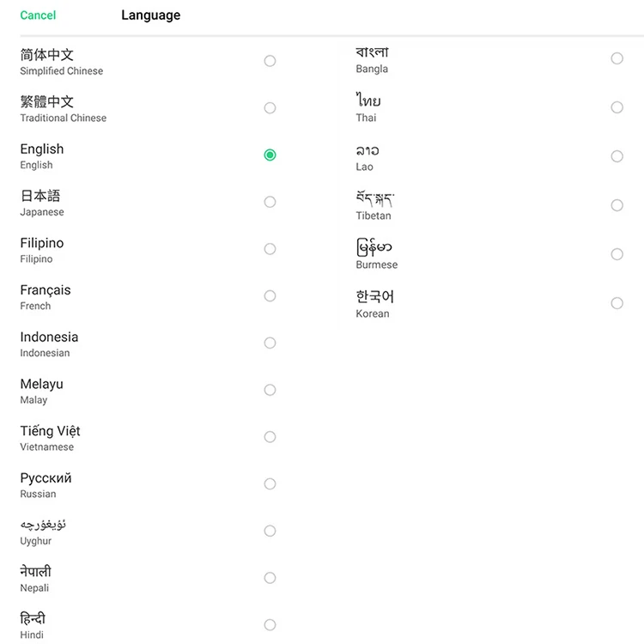Select the French radio button
Screen dimensions: 644x644
point(270,296)
